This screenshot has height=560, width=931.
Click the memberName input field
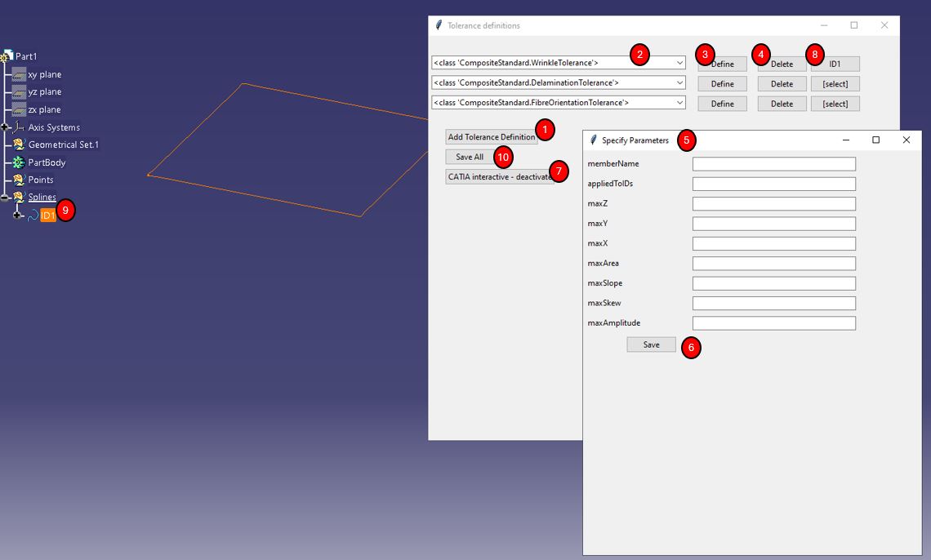pos(773,164)
